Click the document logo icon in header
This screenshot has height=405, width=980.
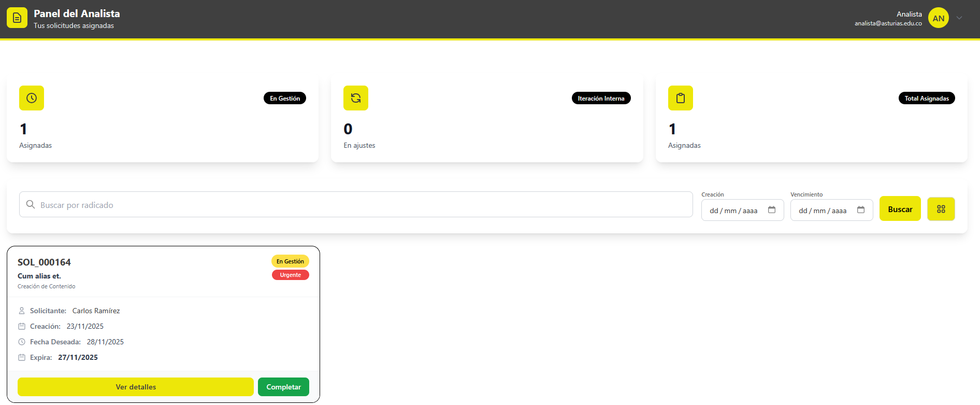17,18
